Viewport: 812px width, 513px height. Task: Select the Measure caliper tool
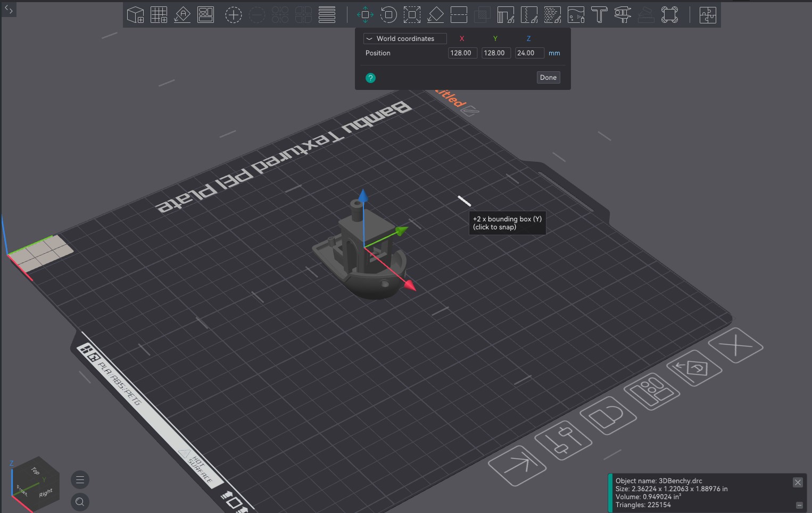pos(623,14)
